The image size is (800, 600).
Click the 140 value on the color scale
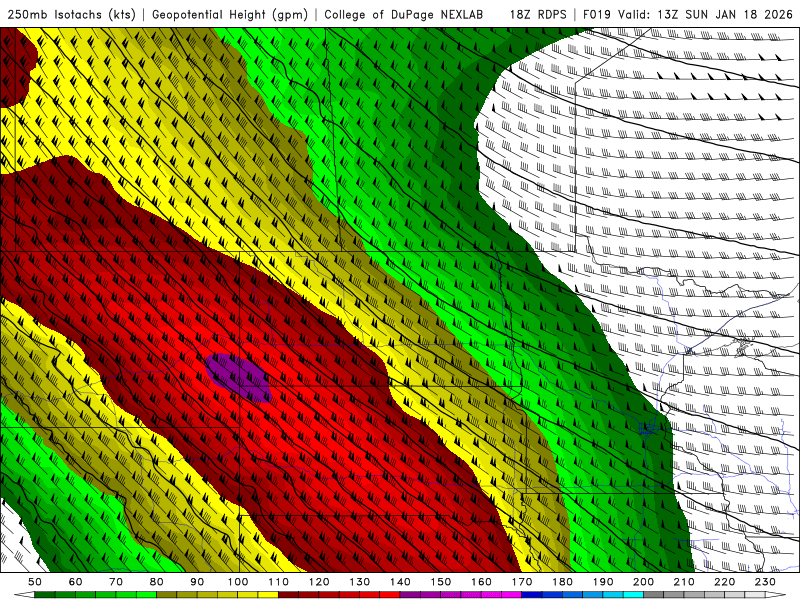pyautogui.click(x=400, y=582)
